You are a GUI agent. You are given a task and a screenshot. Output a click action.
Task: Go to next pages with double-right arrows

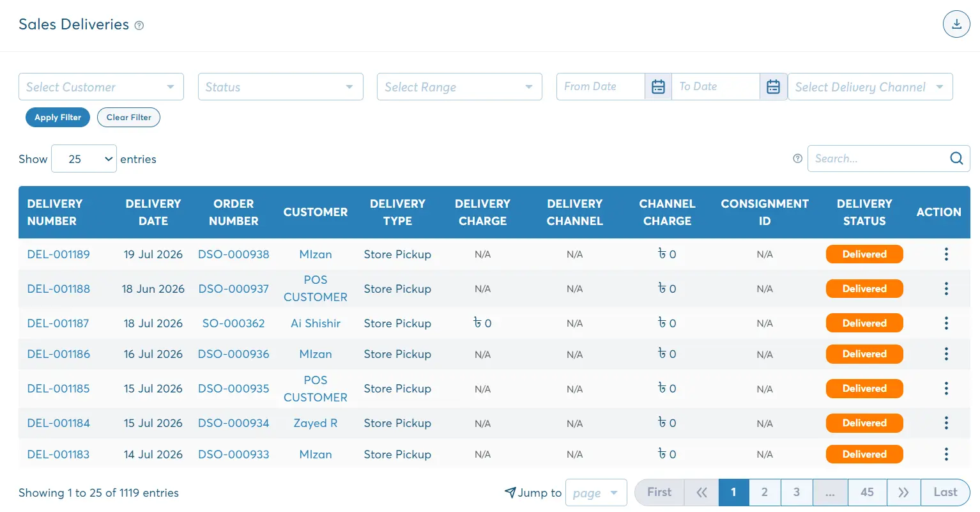903,492
